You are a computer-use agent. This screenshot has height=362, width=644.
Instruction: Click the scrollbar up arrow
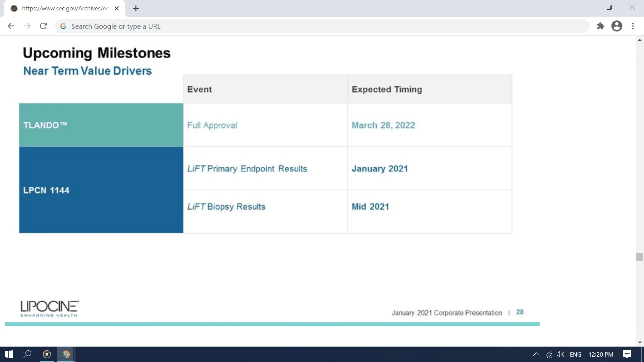pos(640,40)
